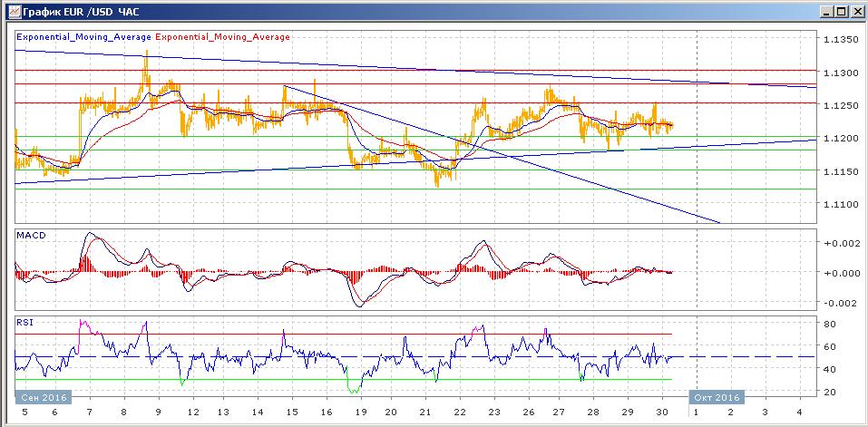
Task: Click date label 28 on time axis
Action: click(x=593, y=412)
